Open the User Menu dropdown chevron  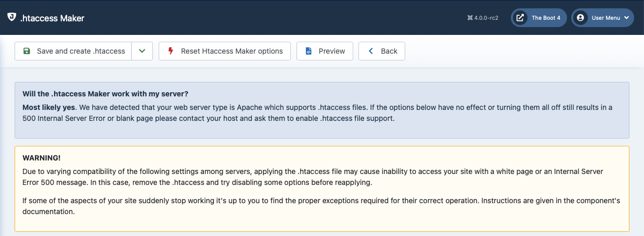coord(626,18)
